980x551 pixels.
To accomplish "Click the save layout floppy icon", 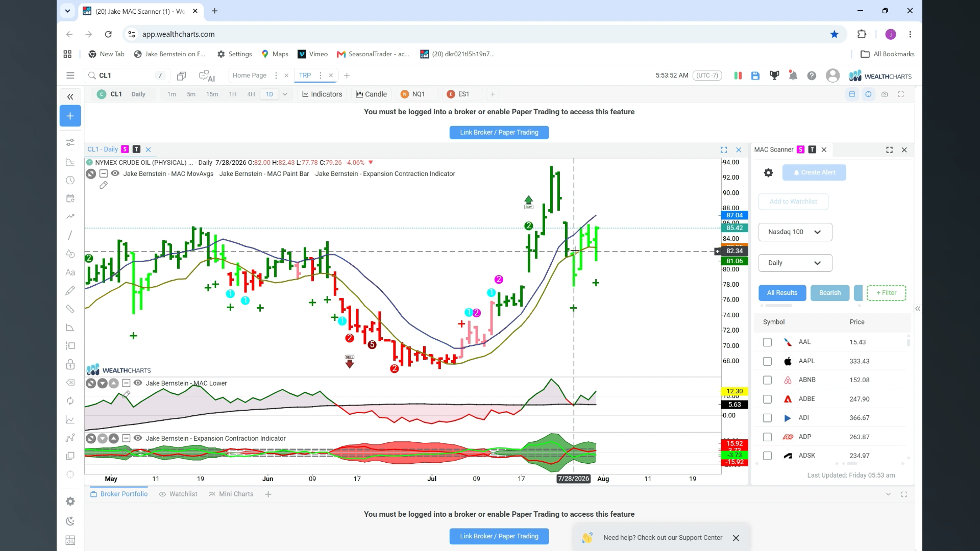I will point(755,76).
